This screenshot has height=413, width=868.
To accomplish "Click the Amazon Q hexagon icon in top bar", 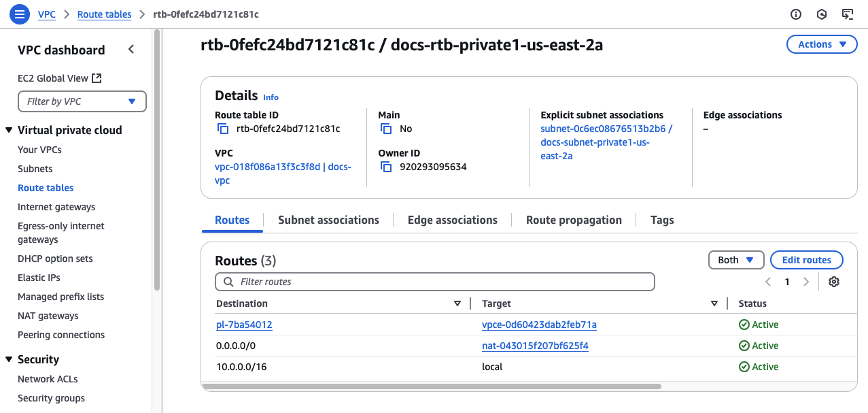I will [x=821, y=14].
